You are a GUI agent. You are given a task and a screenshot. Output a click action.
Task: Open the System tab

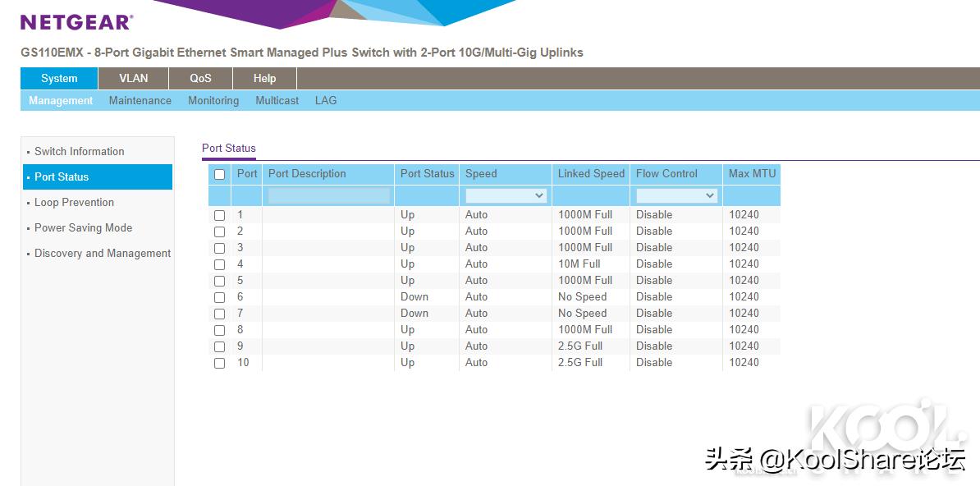pyautogui.click(x=59, y=78)
